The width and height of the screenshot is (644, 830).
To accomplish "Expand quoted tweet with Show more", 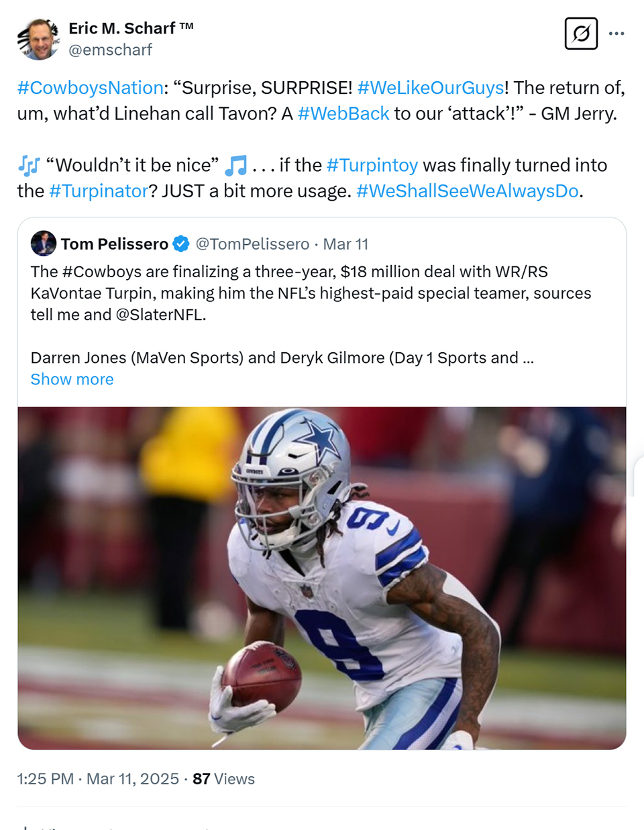I will (72, 379).
